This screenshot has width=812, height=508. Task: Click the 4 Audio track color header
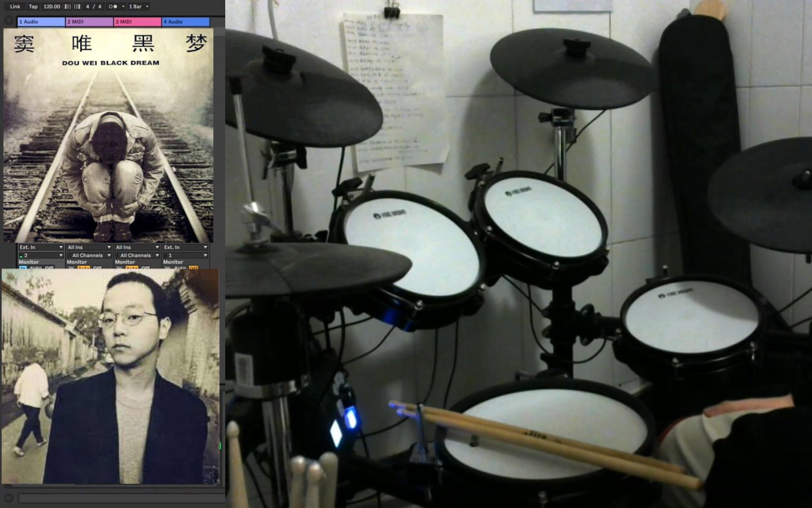pos(185,22)
